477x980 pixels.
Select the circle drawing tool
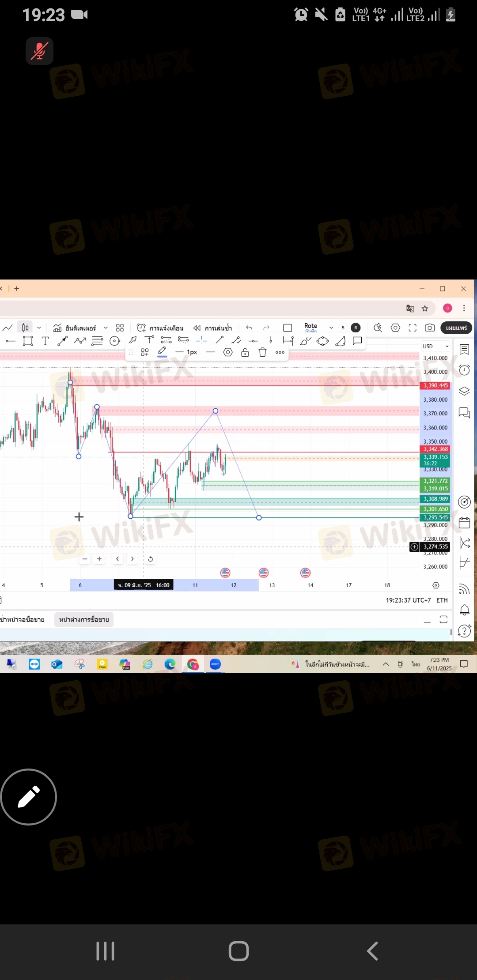point(115,341)
